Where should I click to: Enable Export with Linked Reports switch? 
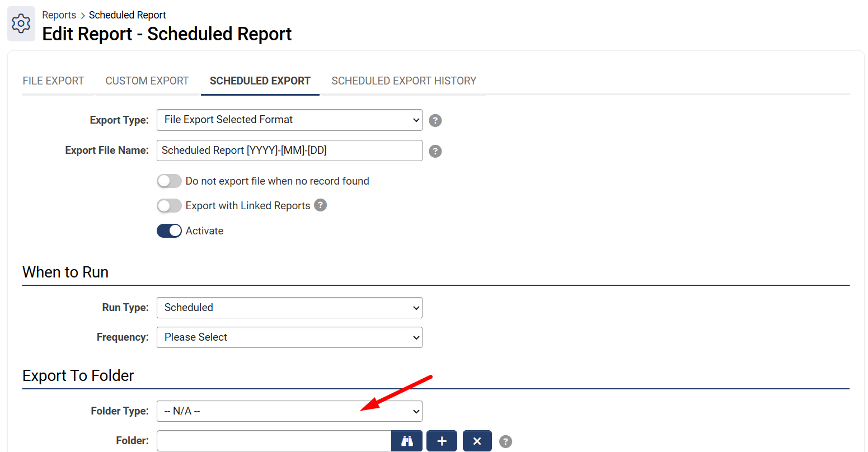coord(169,206)
